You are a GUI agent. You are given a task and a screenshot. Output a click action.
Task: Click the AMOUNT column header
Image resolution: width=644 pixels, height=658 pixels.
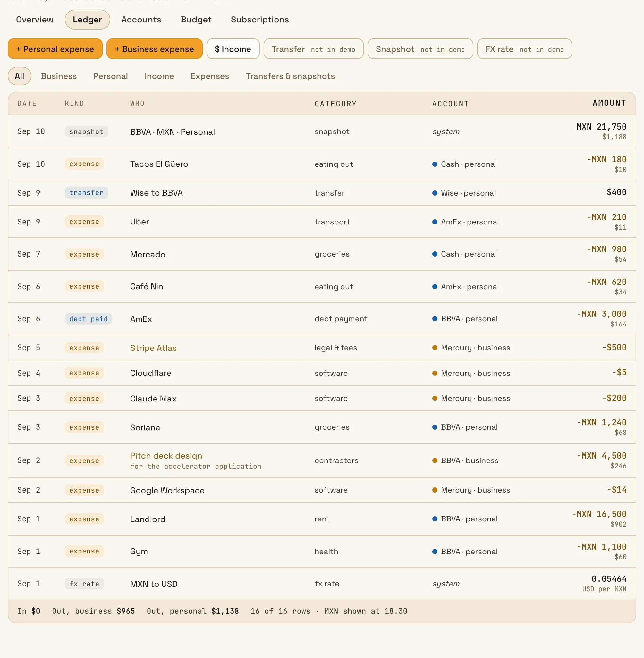click(x=609, y=103)
